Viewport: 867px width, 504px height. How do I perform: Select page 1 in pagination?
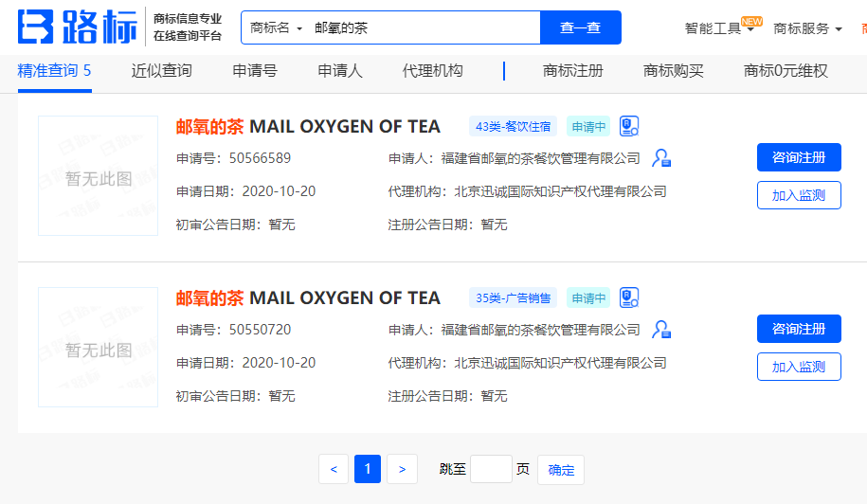(x=368, y=469)
